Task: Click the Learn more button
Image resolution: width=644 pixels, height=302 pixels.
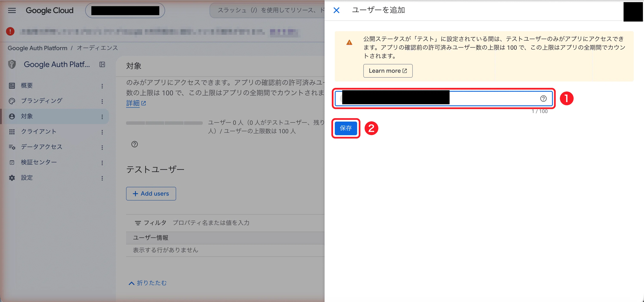Action: (x=388, y=71)
